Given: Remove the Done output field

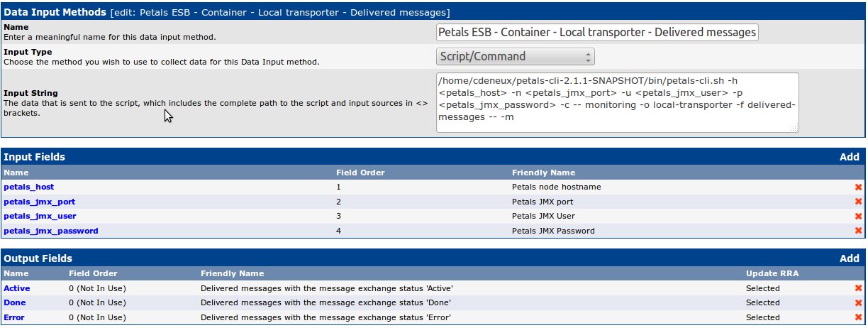Looking at the screenshot, I should 859,303.
